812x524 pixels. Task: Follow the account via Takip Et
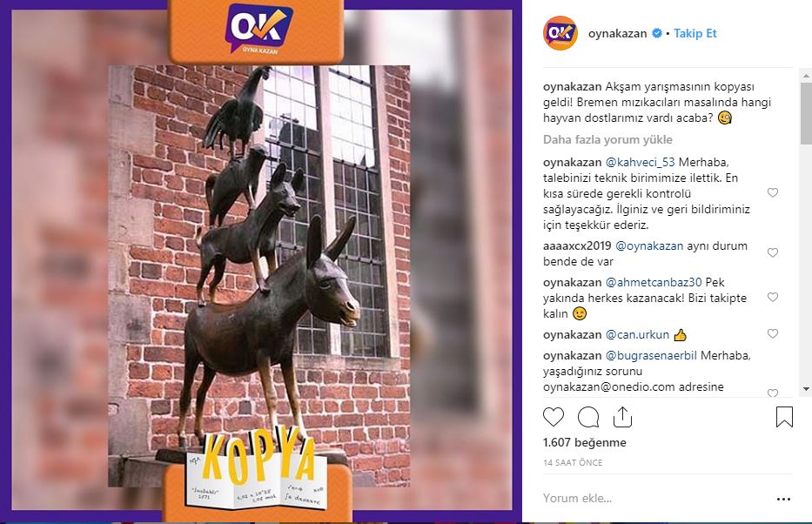[695, 33]
